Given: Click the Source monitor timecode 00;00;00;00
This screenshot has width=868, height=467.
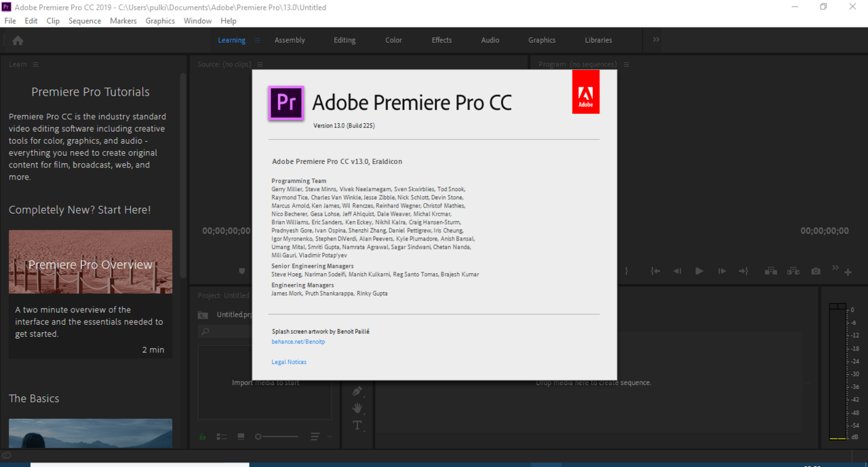Looking at the screenshot, I should (226, 231).
